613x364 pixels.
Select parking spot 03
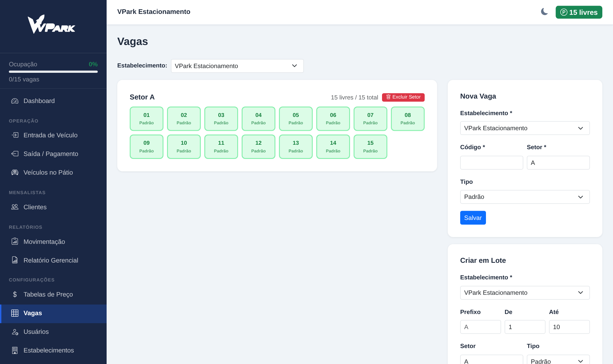tap(221, 119)
